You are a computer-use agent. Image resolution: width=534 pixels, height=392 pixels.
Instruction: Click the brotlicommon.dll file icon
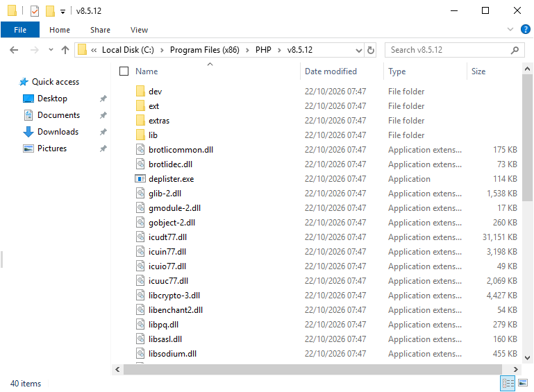(x=140, y=150)
